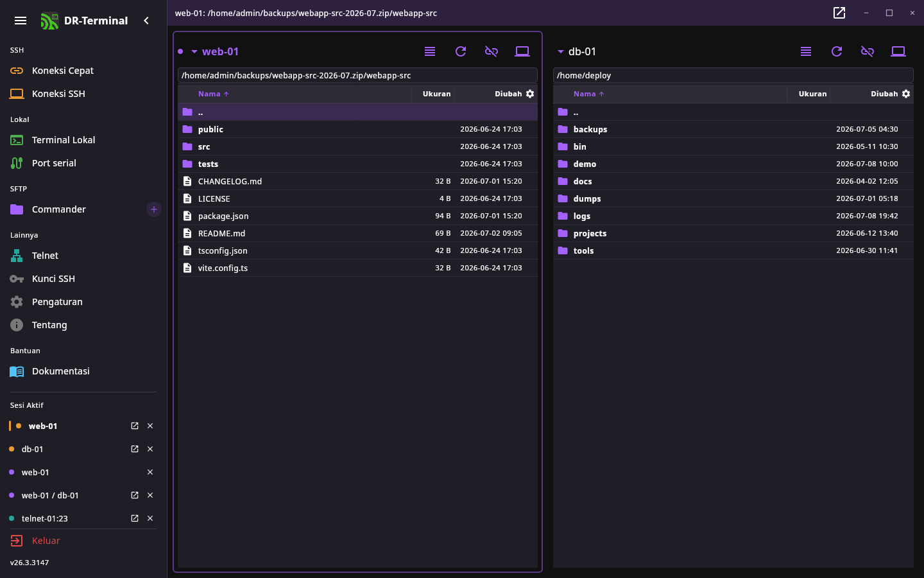Sort web-01 pane by Ukuran
Screen dimensions: 924x578
point(436,94)
